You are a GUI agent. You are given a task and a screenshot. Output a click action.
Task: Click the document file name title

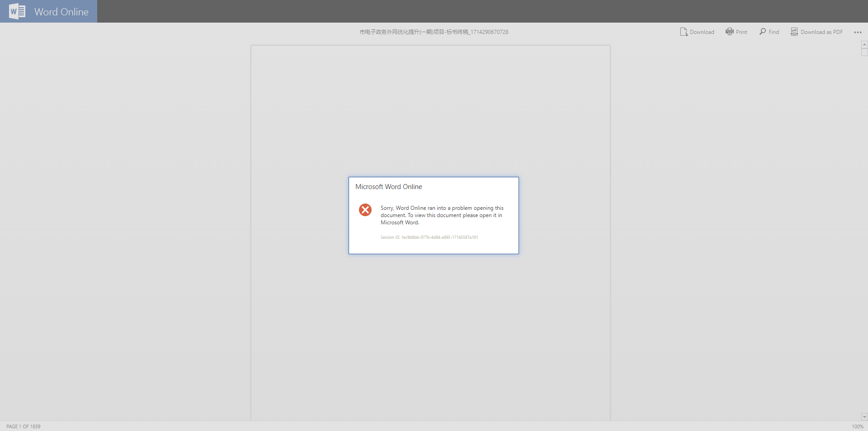pyautogui.click(x=434, y=32)
